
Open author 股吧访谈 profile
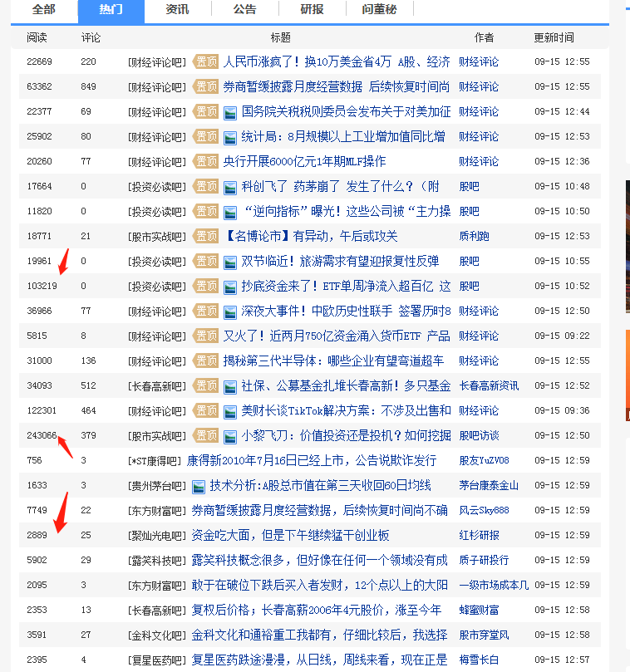[x=479, y=435]
